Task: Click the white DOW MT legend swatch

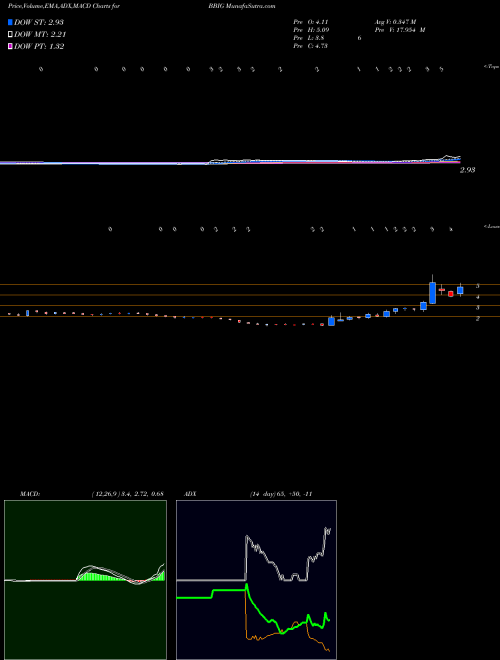Action: tap(10, 35)
